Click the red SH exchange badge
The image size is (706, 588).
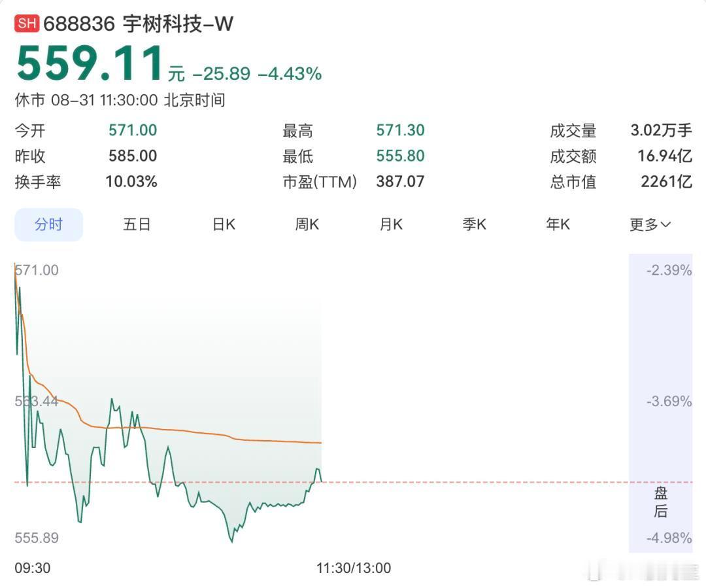coord(27,24)
